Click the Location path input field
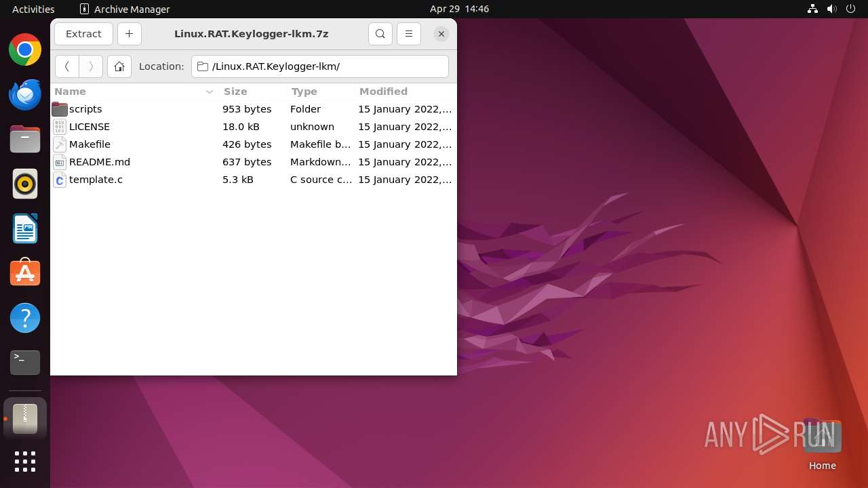The image size is (868, 488). [x=320, y=66]
